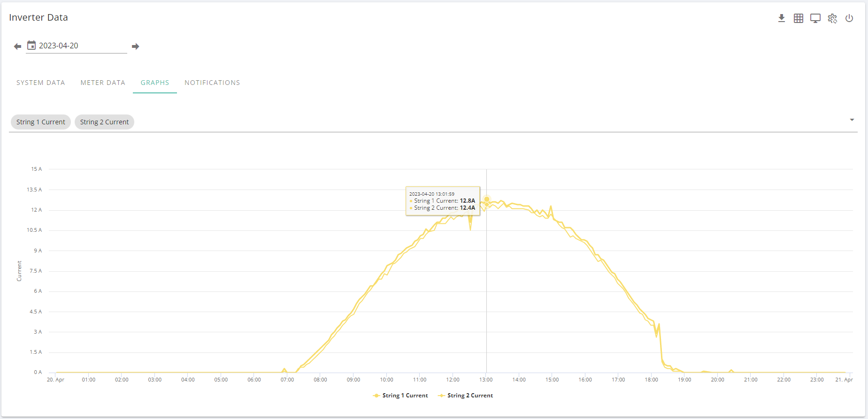Viewport: 868px width, 419px height.
Task: Click the Inverter Data heading
Action: coord(38,17)
